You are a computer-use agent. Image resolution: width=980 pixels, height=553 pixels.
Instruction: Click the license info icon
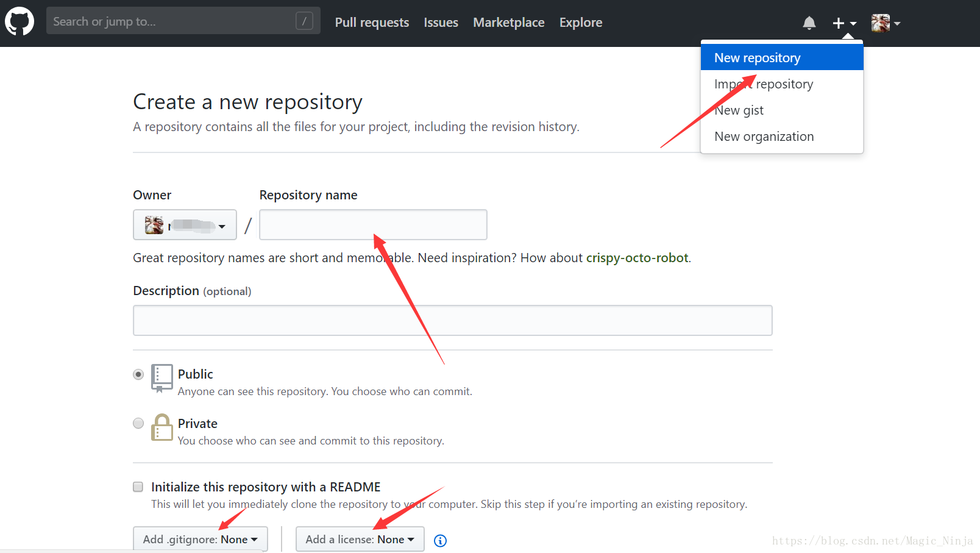point(440,540)
